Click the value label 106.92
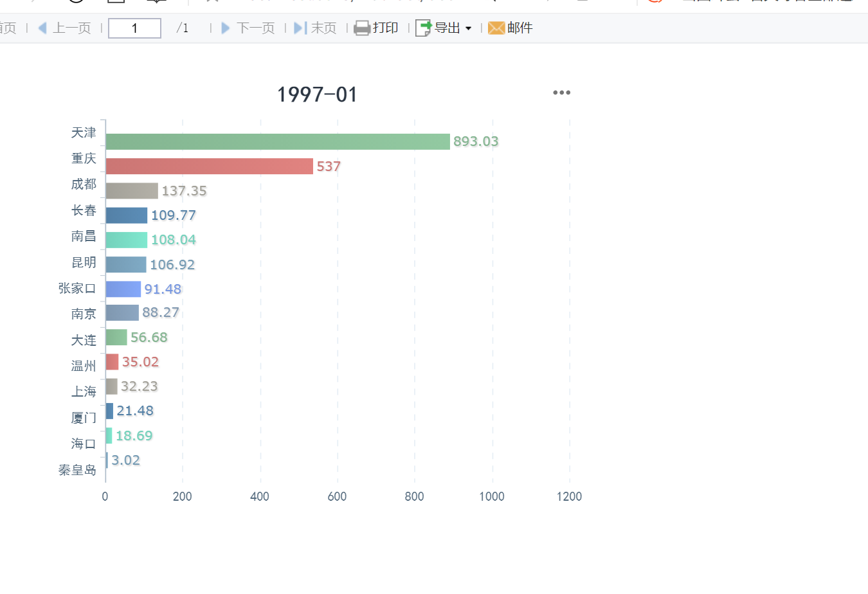Screen dimensions: 868x594 click(172, 265)
